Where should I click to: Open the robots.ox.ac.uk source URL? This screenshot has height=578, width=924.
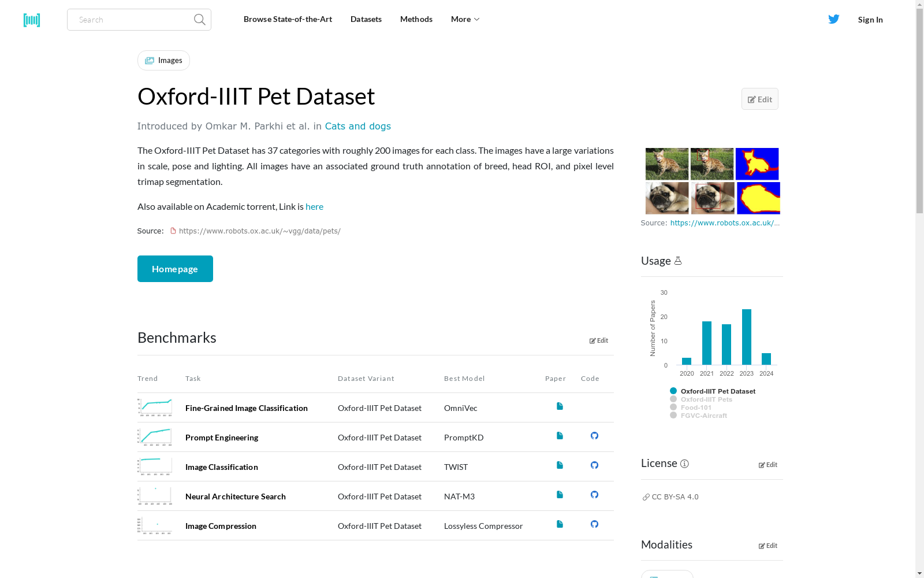point(260,231)
